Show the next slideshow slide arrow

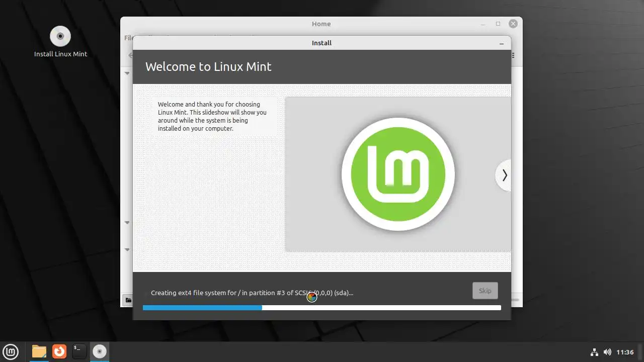pyautogui.click(x=504, y=175)
